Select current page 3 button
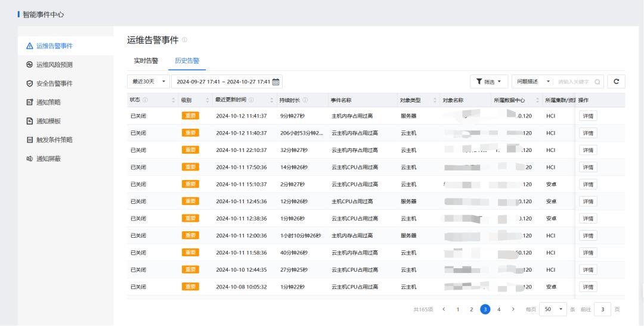644x326 pixels. click(485, 309)
